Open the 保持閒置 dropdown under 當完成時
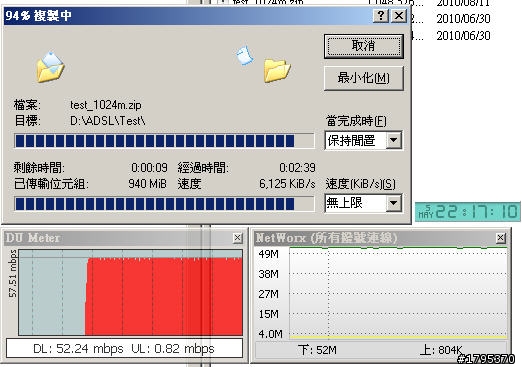The width and height of the screenshot is (522, 367). pyautogui.click(x=393, y=140)
